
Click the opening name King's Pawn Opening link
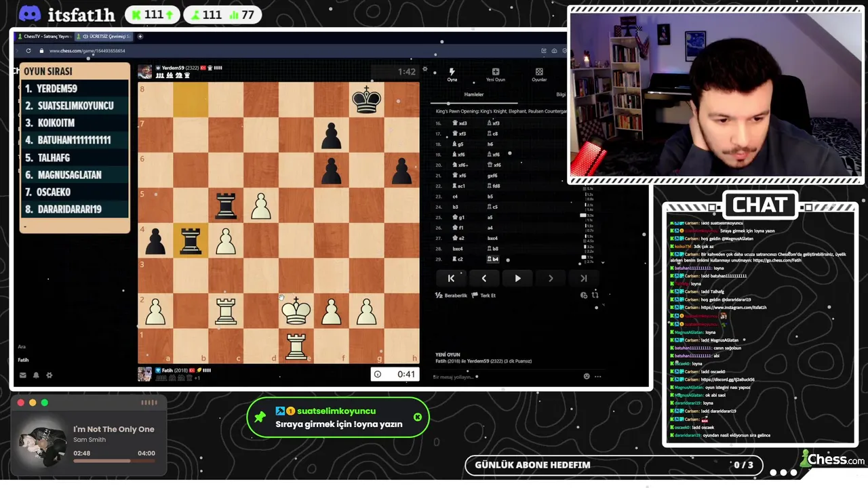[x=501, y=111]
